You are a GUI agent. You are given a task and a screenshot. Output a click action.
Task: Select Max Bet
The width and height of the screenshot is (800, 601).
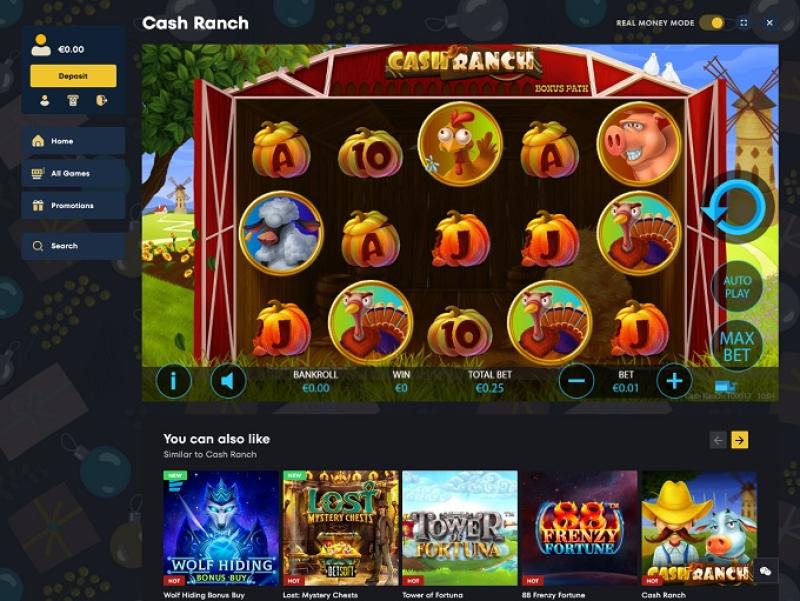(737, 346)
